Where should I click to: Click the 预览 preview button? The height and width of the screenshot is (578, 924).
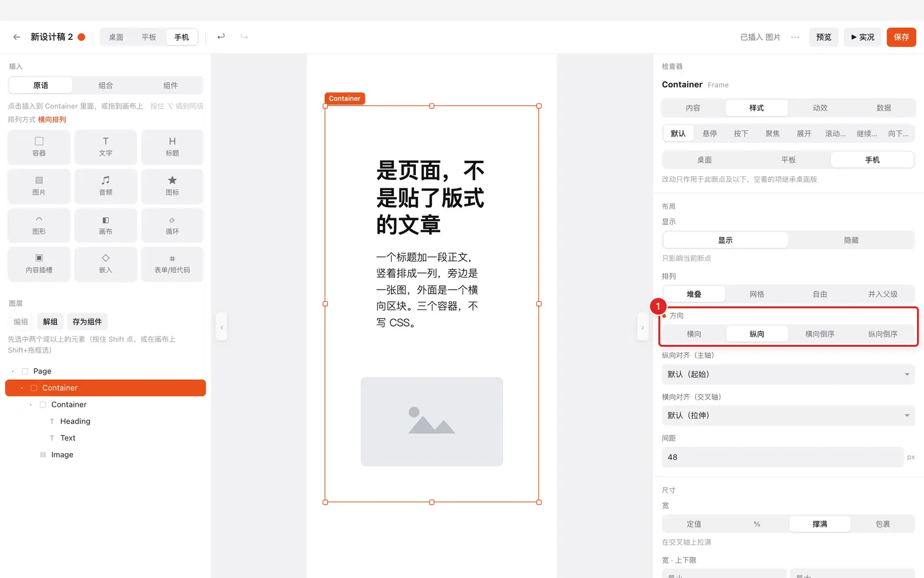[824, 37]
